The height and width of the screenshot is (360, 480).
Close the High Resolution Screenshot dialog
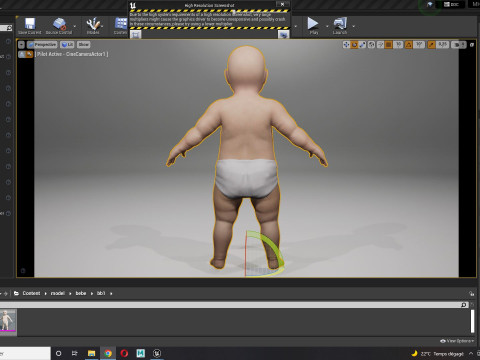tap(282, 4)
